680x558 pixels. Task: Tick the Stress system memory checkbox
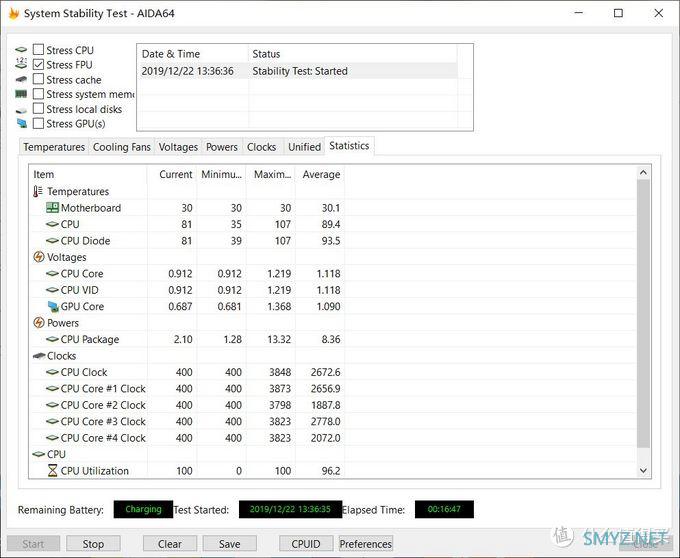point(39,94)
